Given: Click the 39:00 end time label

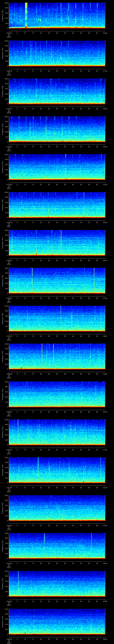Looking at the screenshot, I should [x=105, y=374].
